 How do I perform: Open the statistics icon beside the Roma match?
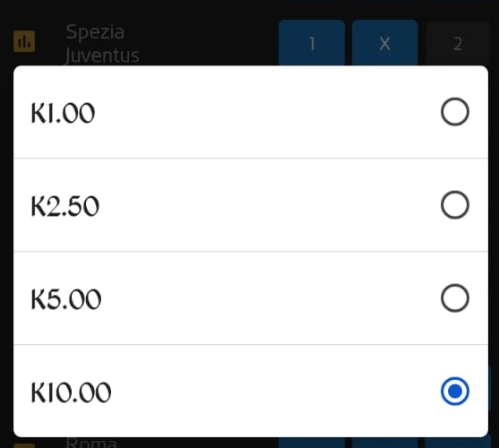click(24, 445)
